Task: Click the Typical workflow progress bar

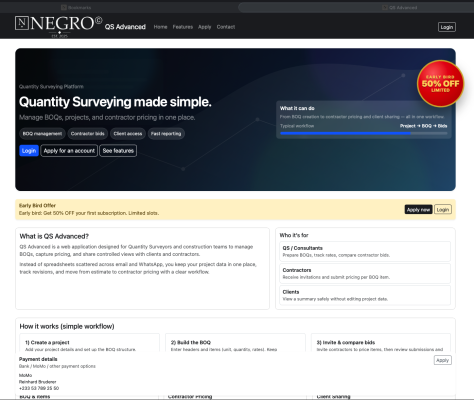Action: [x=364, y=133]
